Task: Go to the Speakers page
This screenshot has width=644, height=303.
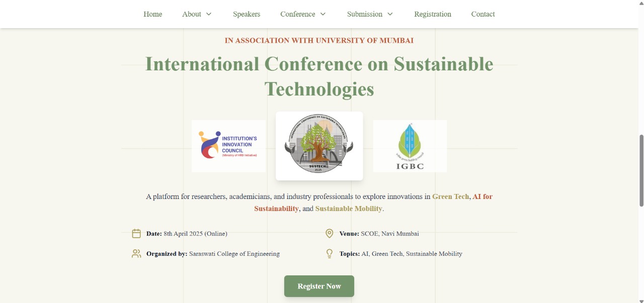Action: [247, 14]
